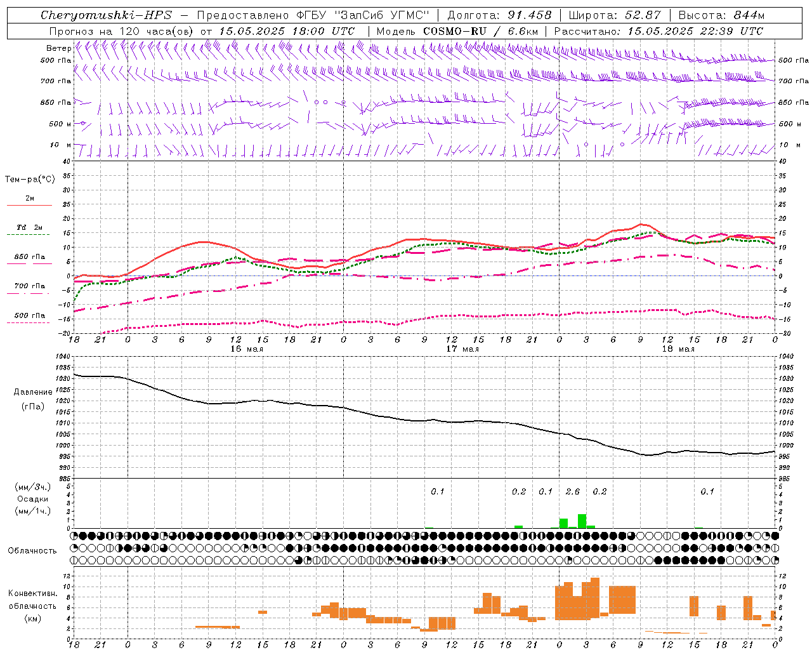Select the latitude value 52.87
Image resolution: width=812 pixels, height=650 pixels.
tap(643, 15)
